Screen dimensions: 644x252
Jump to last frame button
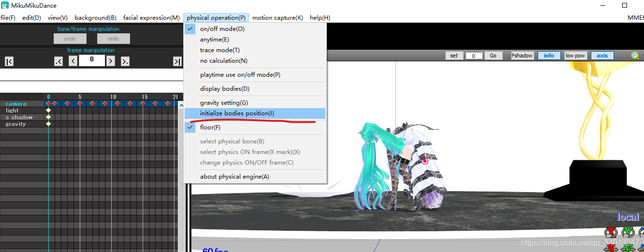tap(177, 61)
